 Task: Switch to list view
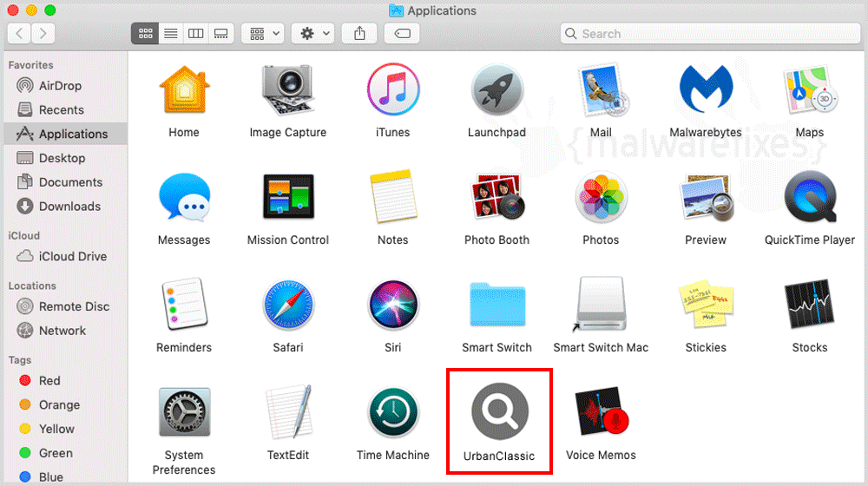pos(170,34)
